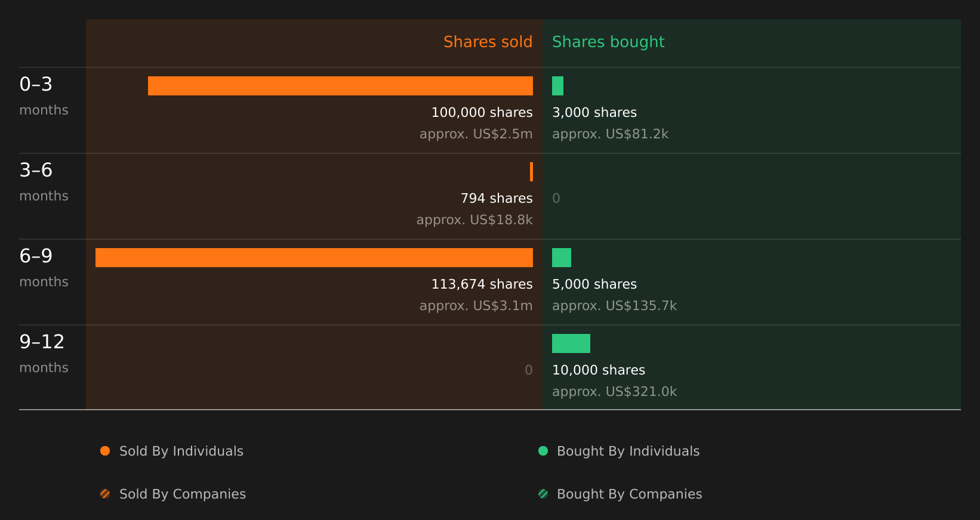
Task: Click the approx. US$18.8k value
Action: (x=474, y=220)
